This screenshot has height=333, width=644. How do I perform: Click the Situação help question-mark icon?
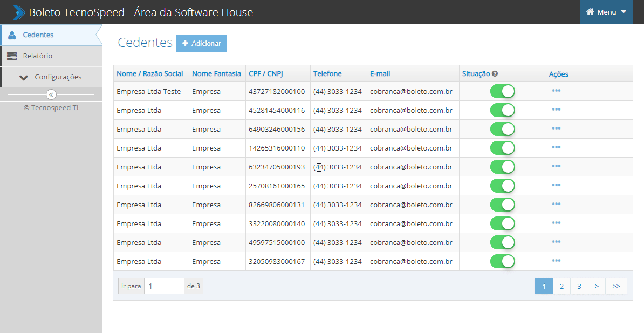(x=495, y=74)
